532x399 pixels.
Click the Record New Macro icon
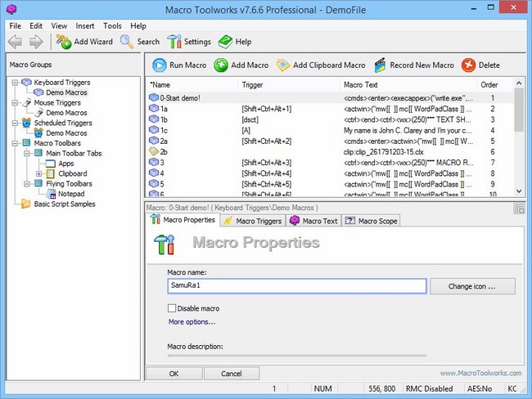pyautogui.click(x=381, y=65)
